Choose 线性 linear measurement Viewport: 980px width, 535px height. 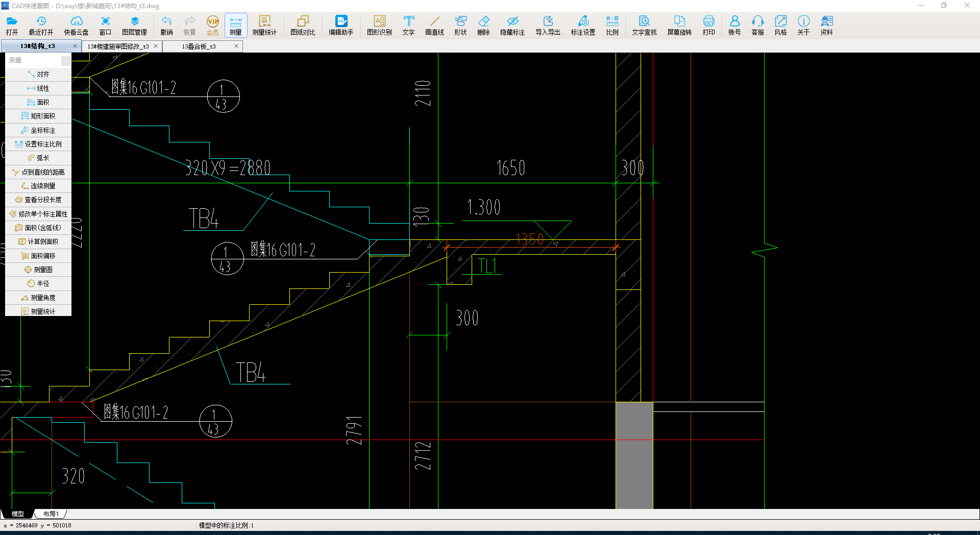pyautogui.click(x=38, y=88)
